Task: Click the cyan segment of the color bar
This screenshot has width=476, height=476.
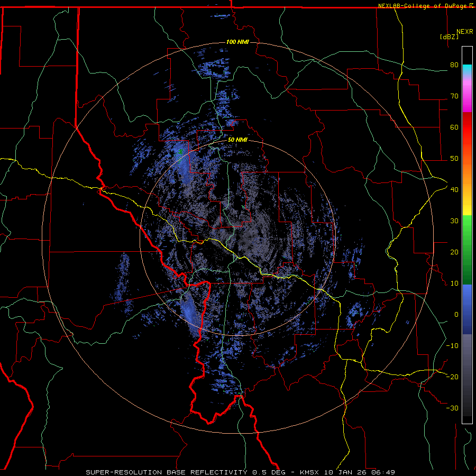Action: pyautogui.click(x=467, y=70)
